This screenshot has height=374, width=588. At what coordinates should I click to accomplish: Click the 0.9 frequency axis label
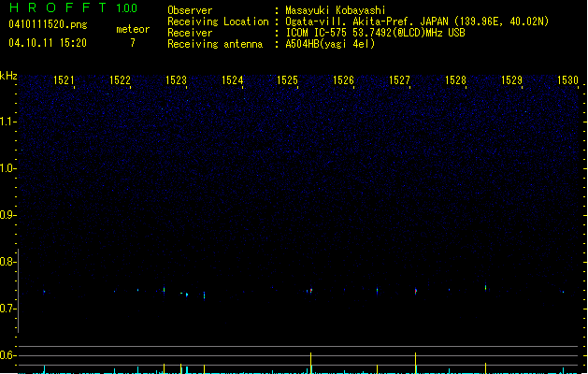7,215
